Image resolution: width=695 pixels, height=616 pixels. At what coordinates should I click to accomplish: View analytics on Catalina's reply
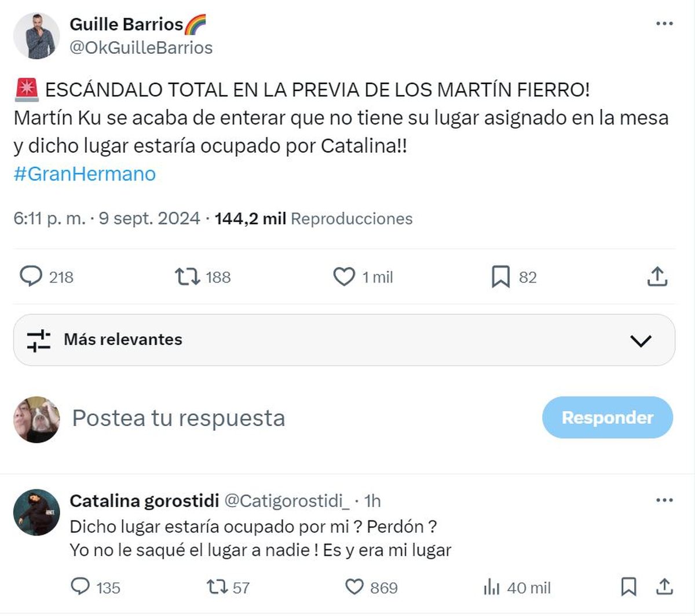click(x=491, y=588)
